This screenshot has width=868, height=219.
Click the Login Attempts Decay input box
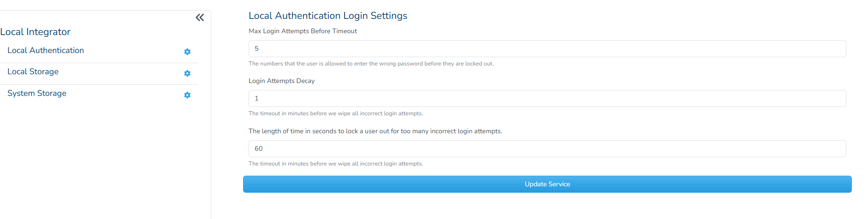coord(547,99)
